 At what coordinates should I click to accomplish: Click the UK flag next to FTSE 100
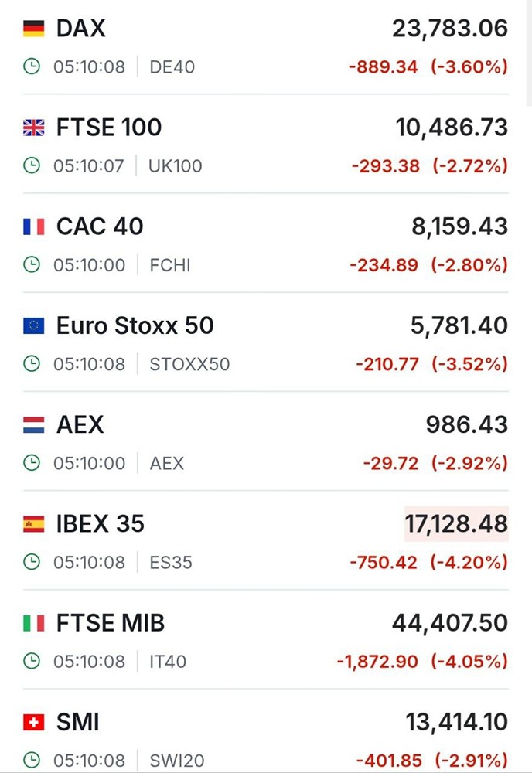(x=33, y=128)
